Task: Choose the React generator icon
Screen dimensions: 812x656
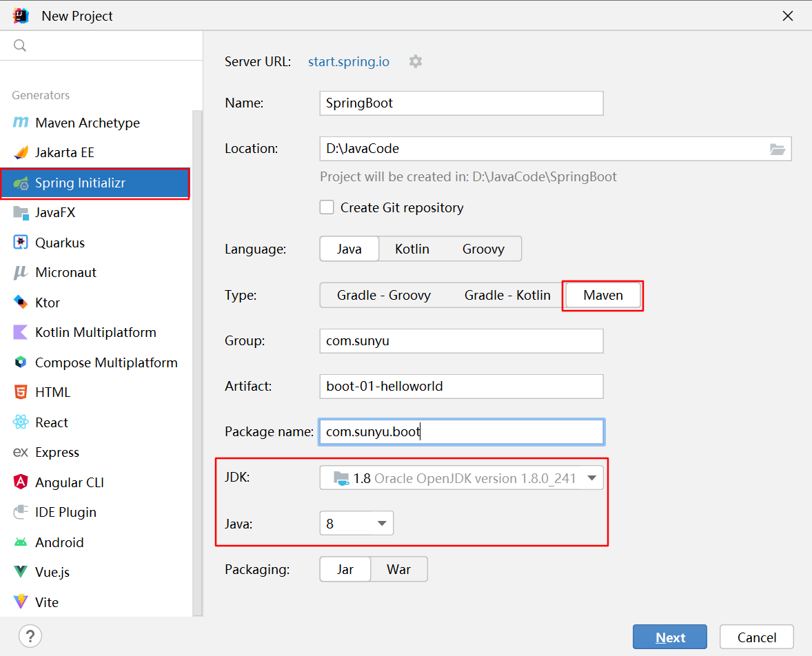Action: coord(21,422)
